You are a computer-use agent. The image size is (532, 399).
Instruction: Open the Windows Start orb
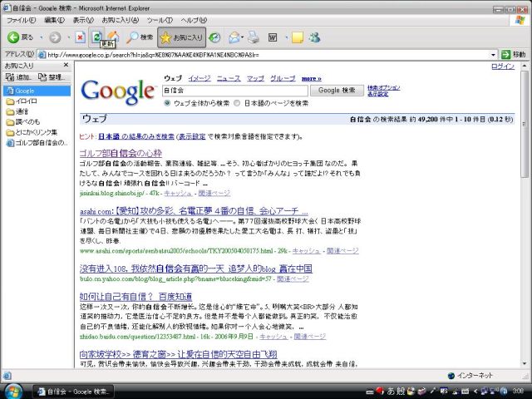pyautogui.click(x=13, y=392)
